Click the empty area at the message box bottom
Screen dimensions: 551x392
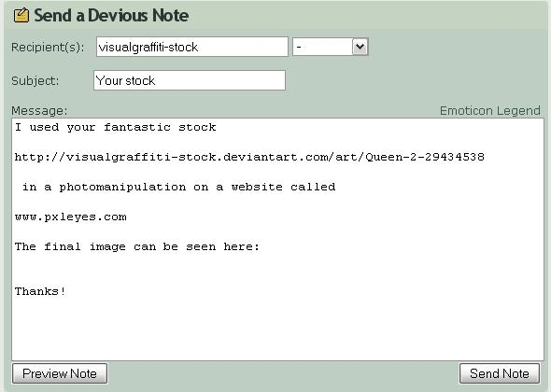277,334
